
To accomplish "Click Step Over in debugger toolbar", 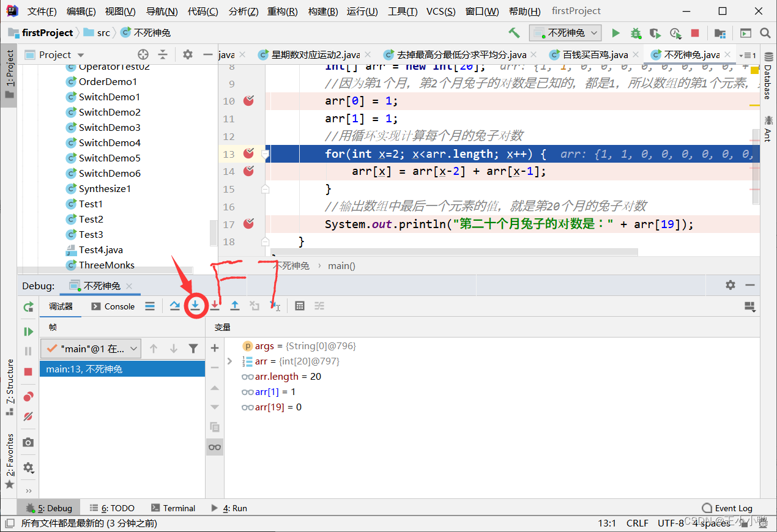I will point(175,306).
